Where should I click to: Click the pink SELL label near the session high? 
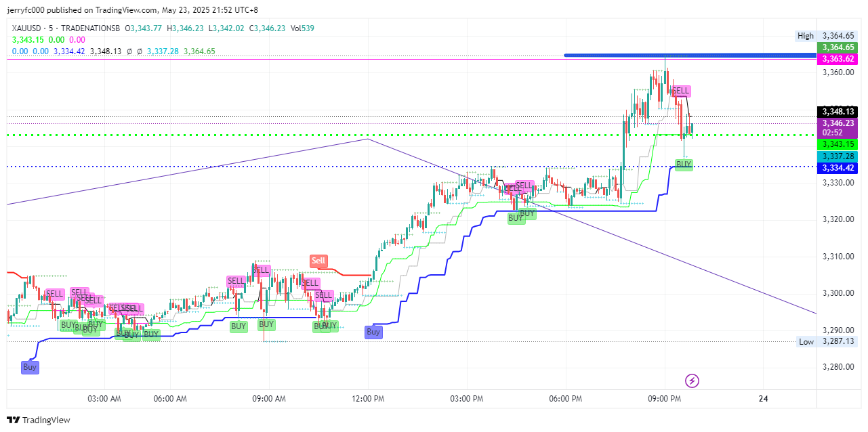tap(680, 91)
